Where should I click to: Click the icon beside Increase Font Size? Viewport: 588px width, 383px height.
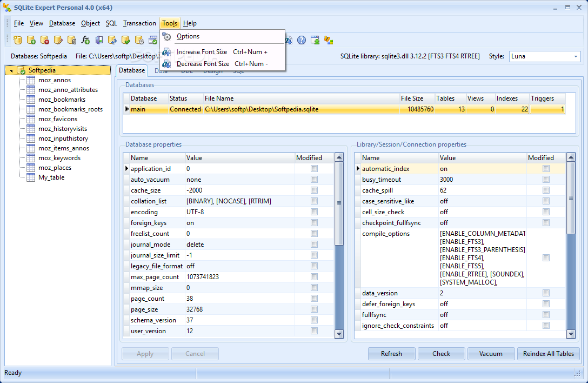point(166,52)
